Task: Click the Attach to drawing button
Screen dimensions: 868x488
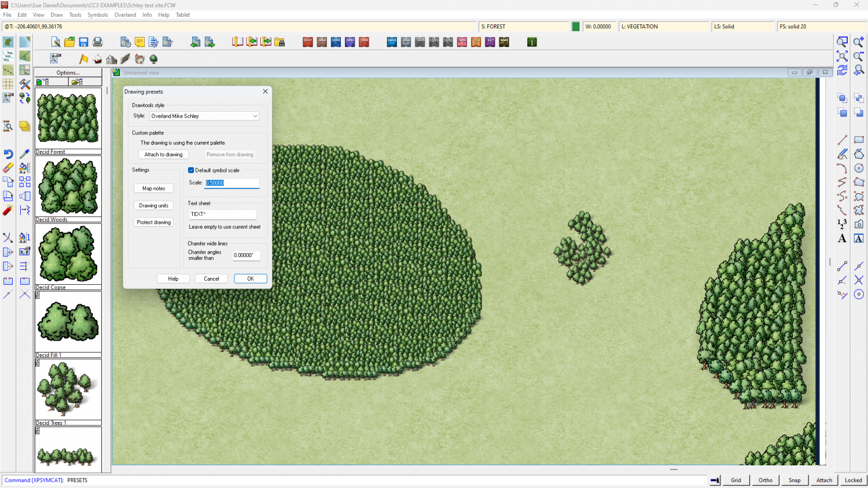Action: 163,155
